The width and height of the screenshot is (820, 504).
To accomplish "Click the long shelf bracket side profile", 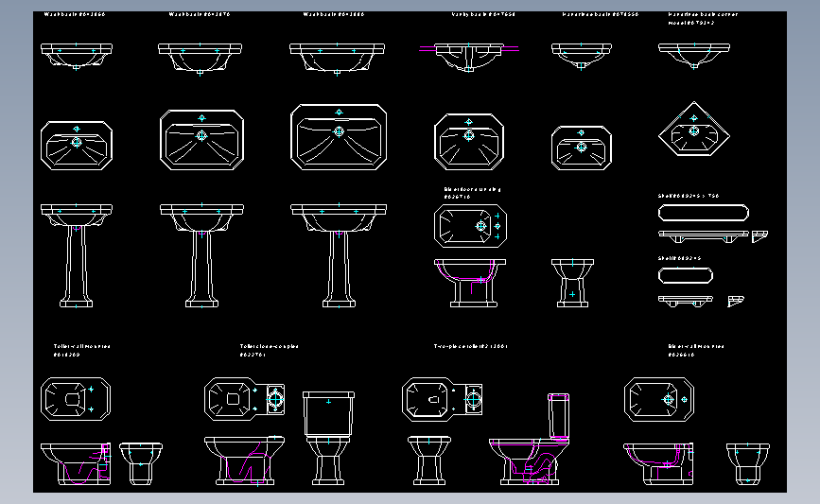I will coord(759,236).
